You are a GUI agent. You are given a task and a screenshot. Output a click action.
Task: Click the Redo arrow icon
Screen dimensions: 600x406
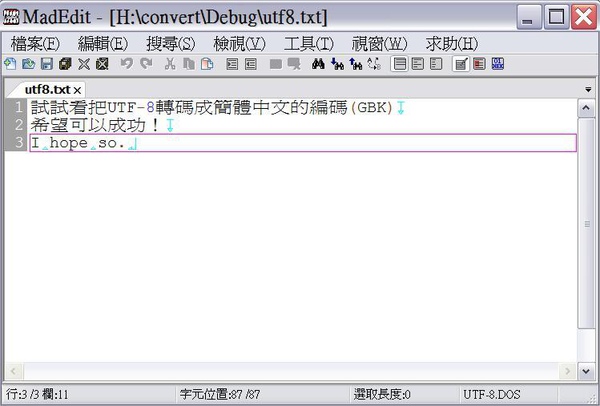(x=146, y=64)
